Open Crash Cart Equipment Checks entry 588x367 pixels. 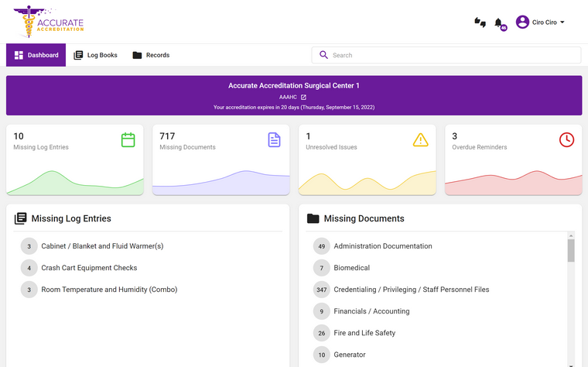(x=89, y=268)
